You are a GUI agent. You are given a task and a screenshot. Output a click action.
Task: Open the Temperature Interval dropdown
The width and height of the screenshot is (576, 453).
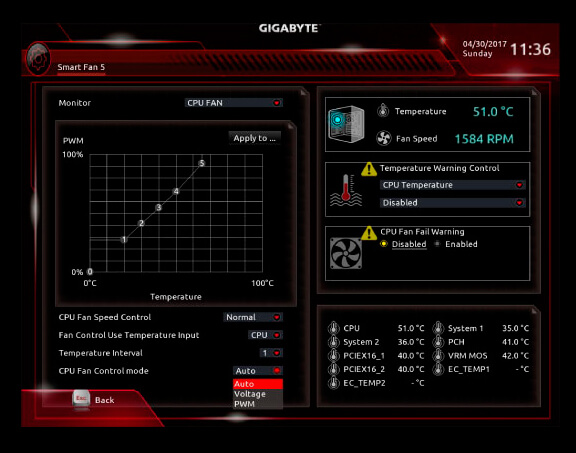click(x=271, y=353)
